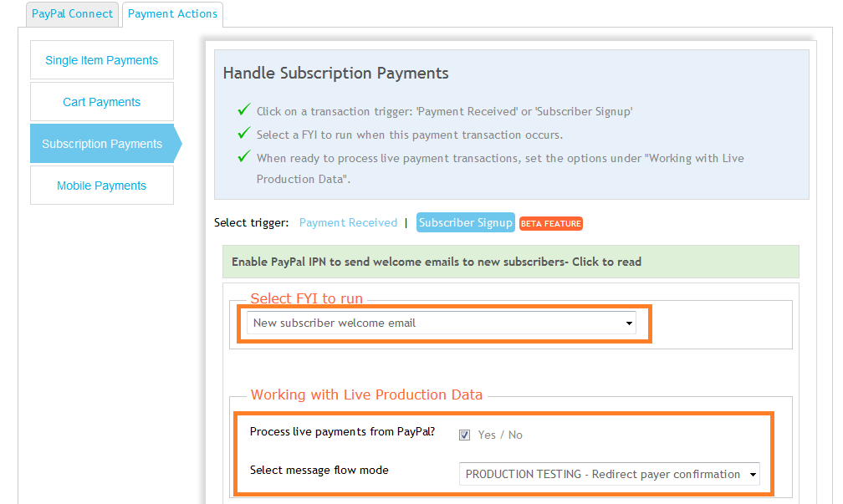
Task: Click the 'Working with Live Production Data' legend
Action: click(366, 395)
